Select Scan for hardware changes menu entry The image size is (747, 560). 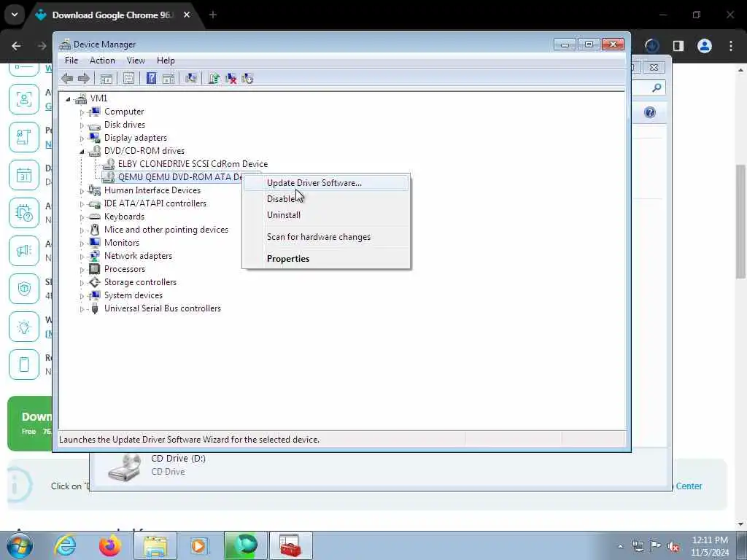pyautogui.click(x=326, y=237)
